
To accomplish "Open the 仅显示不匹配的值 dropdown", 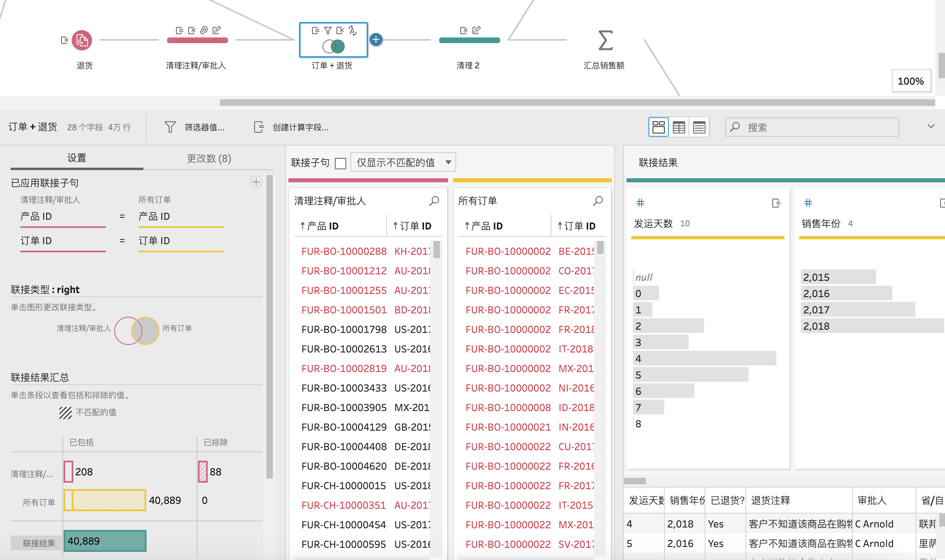I will tap(402, 162).
